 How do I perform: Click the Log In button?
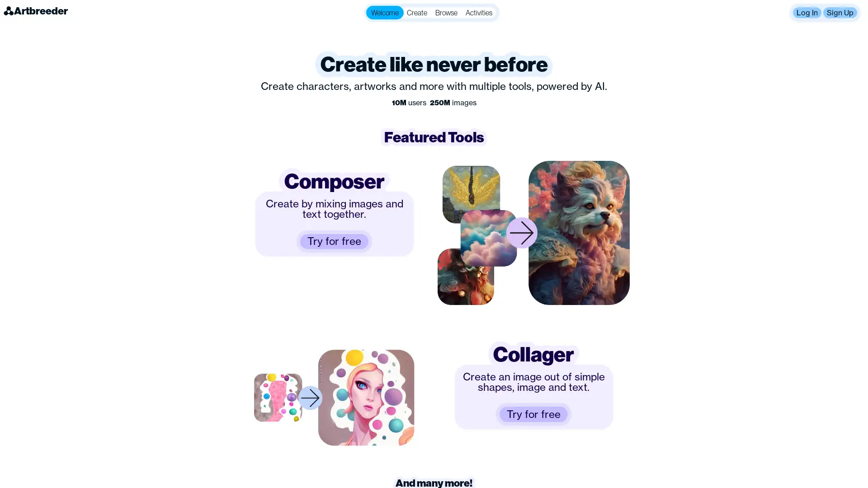click(x=807, y=12)
